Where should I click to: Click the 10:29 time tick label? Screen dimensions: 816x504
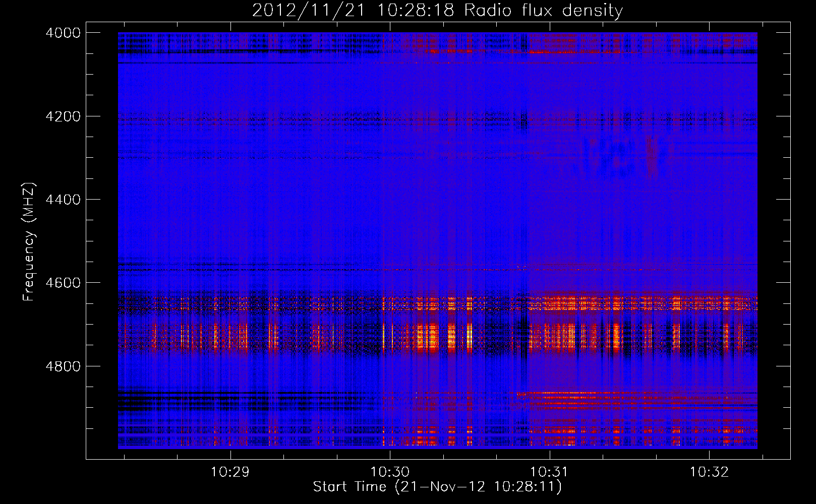230,472
